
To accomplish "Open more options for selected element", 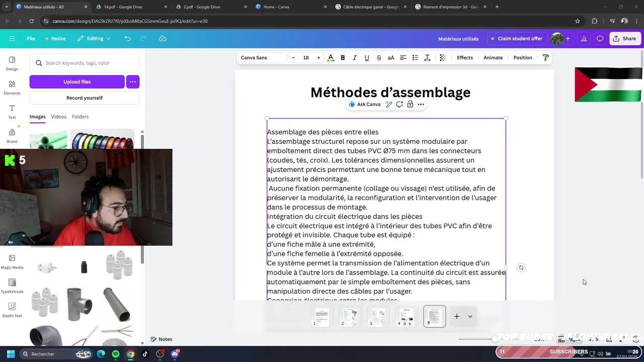I will tap(421, 105).
